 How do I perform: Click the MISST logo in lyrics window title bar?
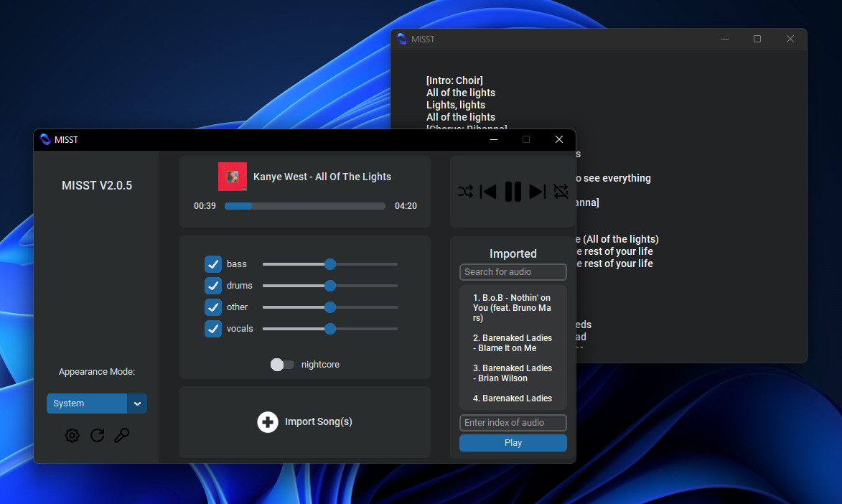[402, 39]
